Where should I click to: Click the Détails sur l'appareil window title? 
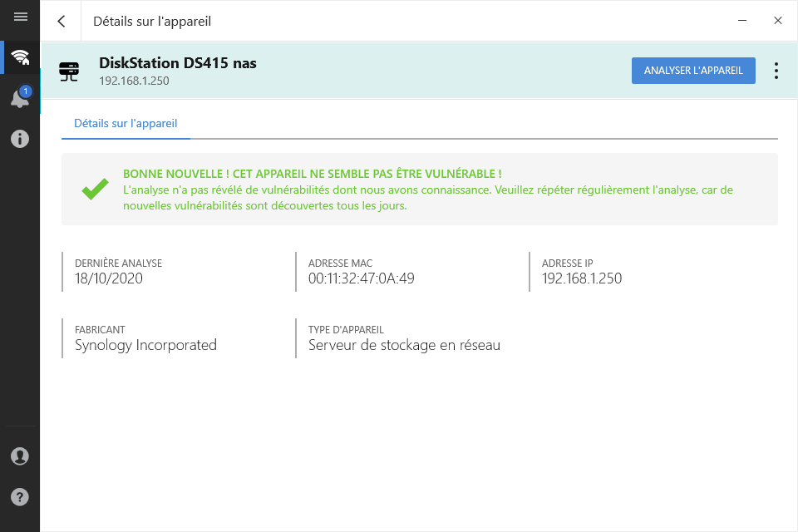tap(151, 22)
